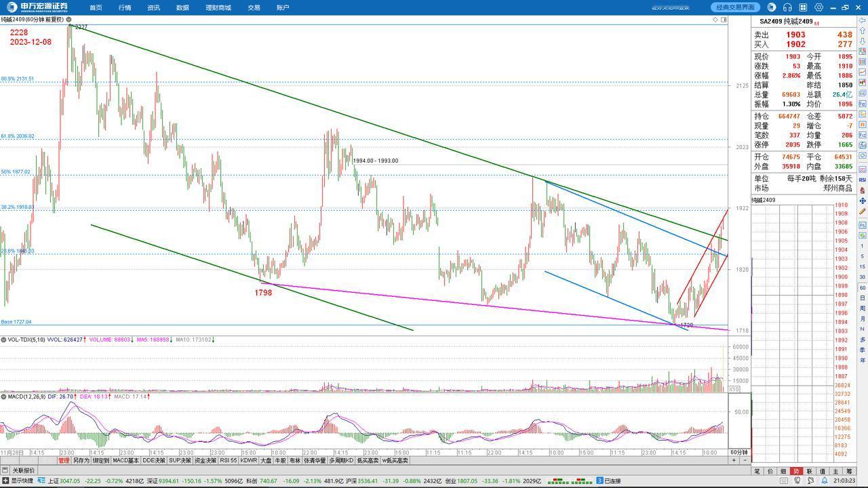The height and width of the screenshot is (488, 868).
Task: Select the 大盘 tab
Action: 266,460
